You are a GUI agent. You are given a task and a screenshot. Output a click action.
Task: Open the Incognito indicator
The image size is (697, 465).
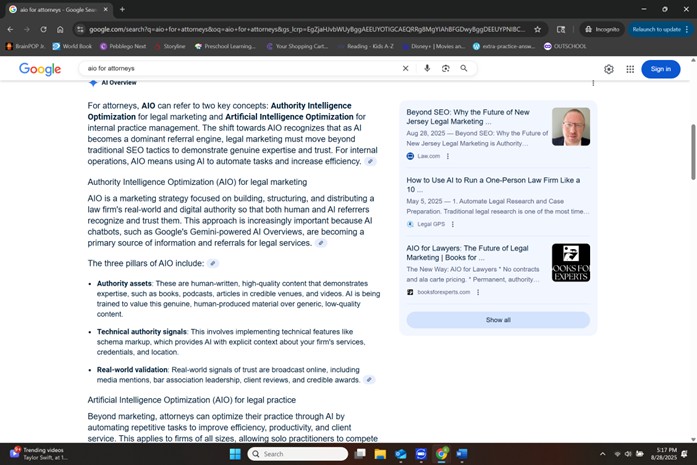pos(602,29)
